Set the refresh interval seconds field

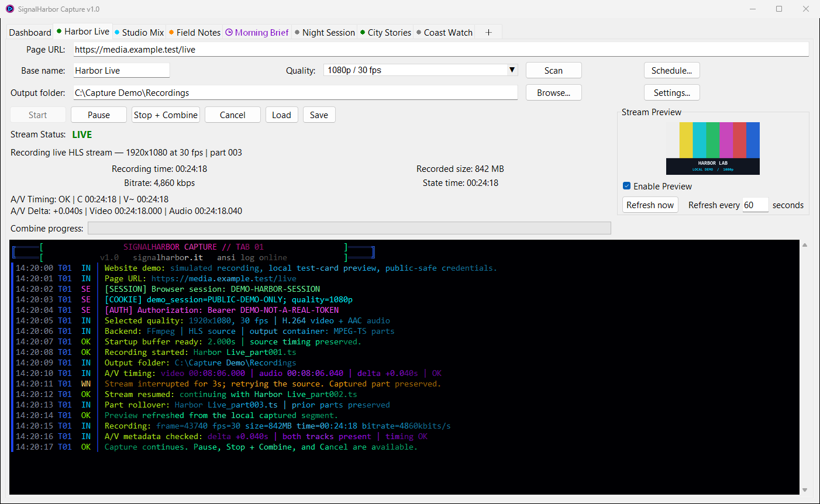755,205
